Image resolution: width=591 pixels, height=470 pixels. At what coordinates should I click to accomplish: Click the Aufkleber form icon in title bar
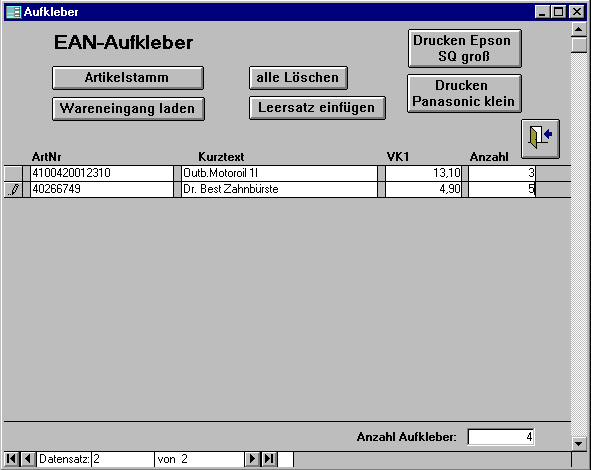tap(14, 12)
